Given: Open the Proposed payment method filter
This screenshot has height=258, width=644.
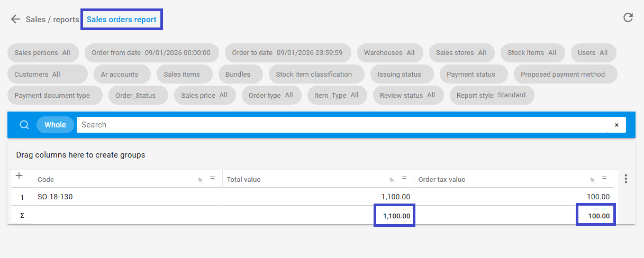Looking at the screenshot, I should 565,74.
